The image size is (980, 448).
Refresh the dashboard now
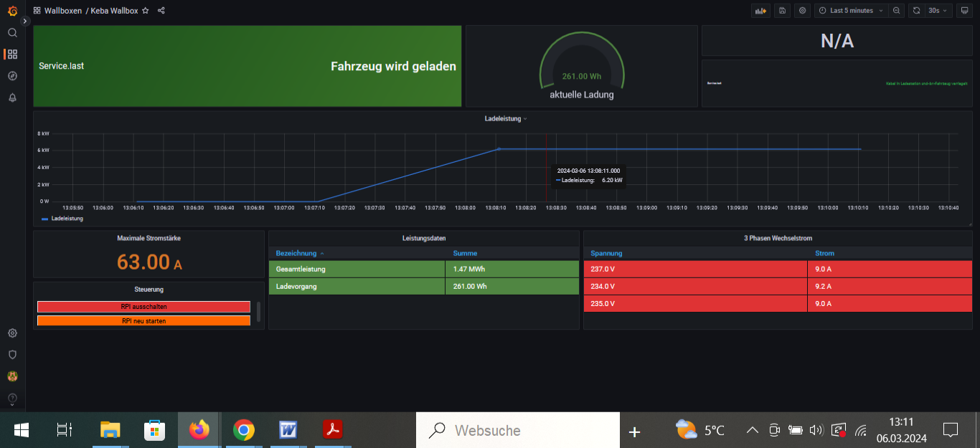coord(916,11)
